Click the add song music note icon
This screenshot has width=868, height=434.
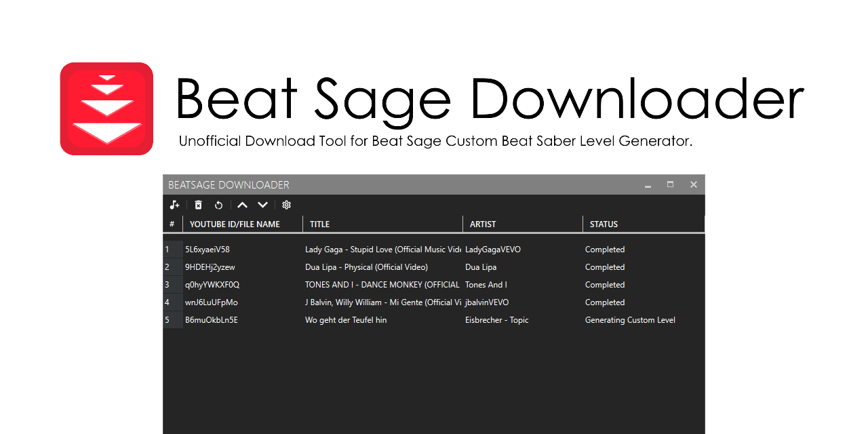174,205
